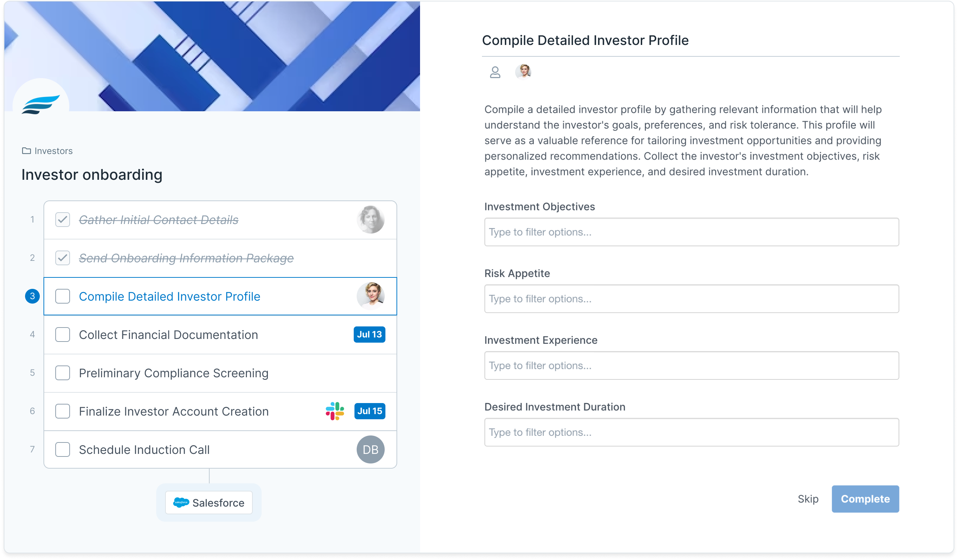
Task: Click the DB avatar on Schedule Induction Call
Action: (370, 449)
